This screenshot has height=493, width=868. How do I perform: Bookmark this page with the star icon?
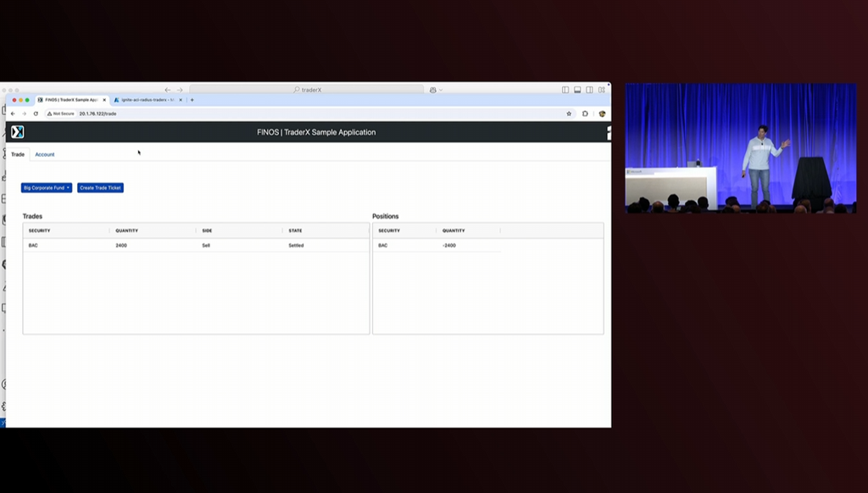tap(569, 114)
